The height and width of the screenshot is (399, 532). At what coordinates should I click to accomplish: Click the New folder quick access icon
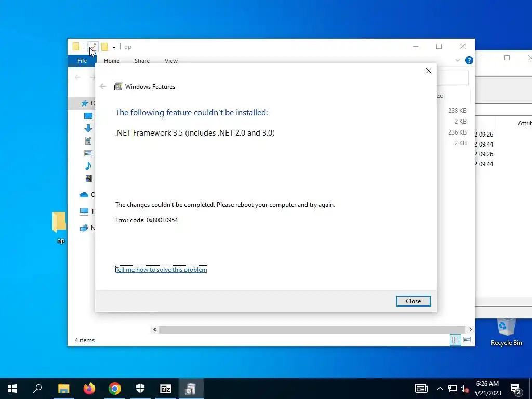[104, 46]
